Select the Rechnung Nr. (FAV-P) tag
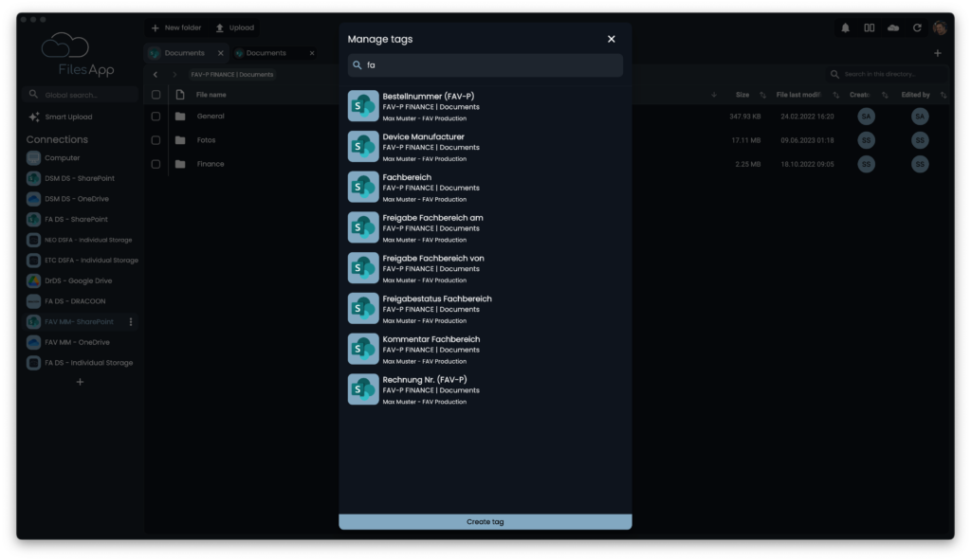Image resolution: width=971 pixels, height=560 pixels. pos(485,389)
